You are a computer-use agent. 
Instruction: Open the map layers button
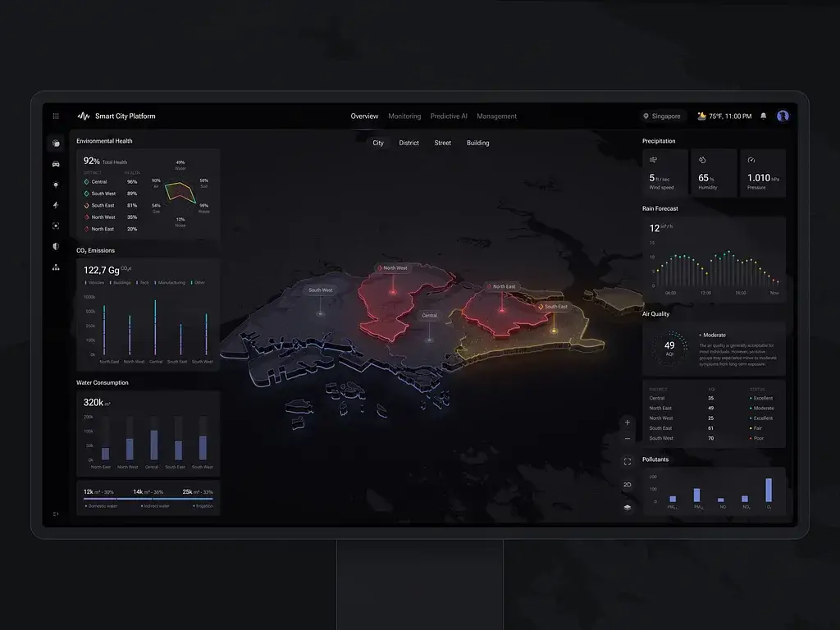628,507
